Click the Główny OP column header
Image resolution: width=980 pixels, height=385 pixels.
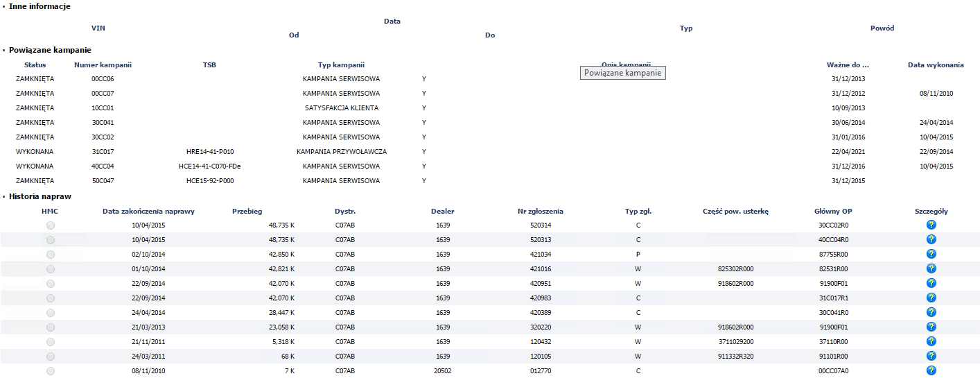point(833,211)
